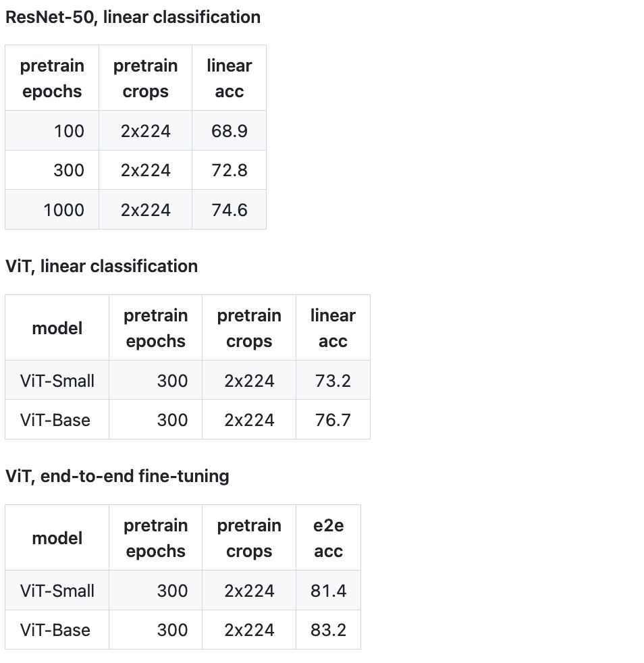Click the 100 pretrain epochs cell

69,131
